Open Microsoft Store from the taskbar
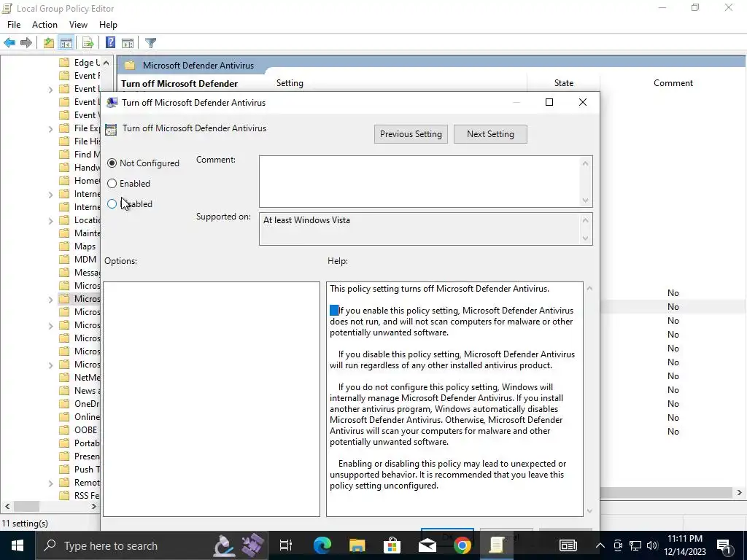This screenshot has width=747, height=560. pos(392,545)
